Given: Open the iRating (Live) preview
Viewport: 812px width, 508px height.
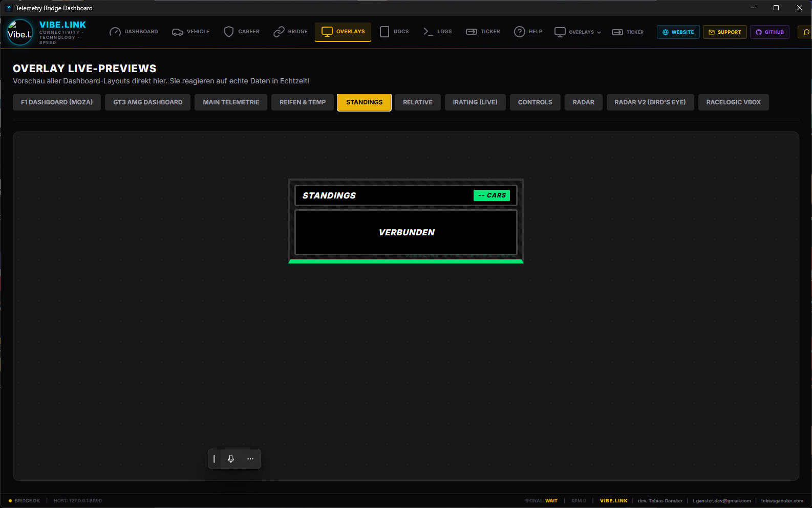Looking at the screenshot, I should [475, 102].
